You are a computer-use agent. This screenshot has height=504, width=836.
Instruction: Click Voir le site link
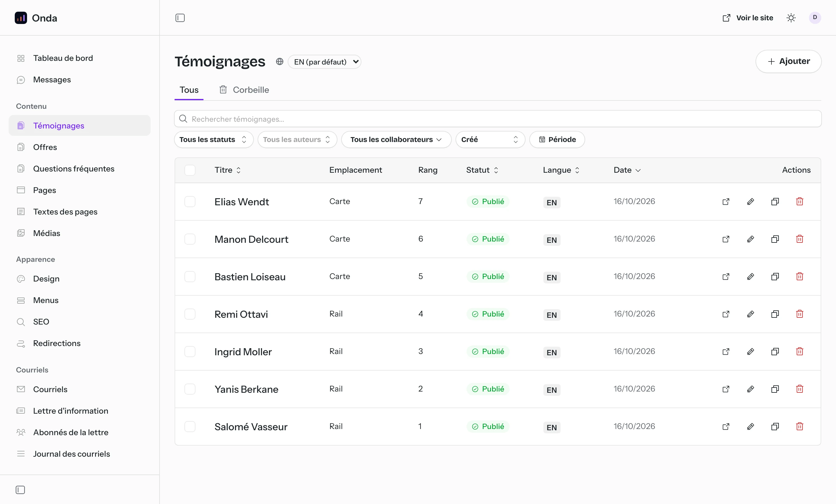pyautogui.click(x=748, y=18)
